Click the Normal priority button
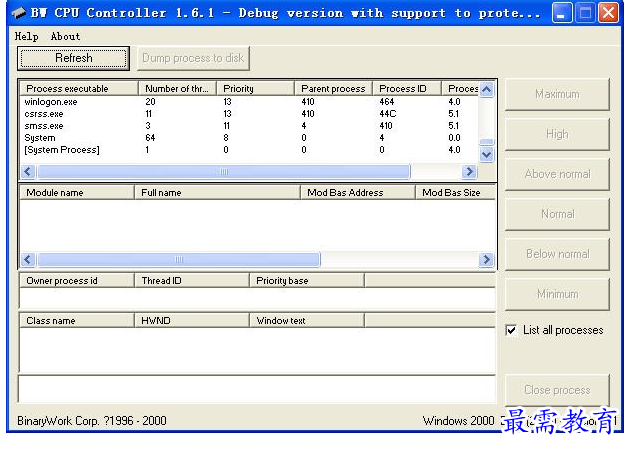The width and height of the screenshot is (625, 453). (557, 214)
